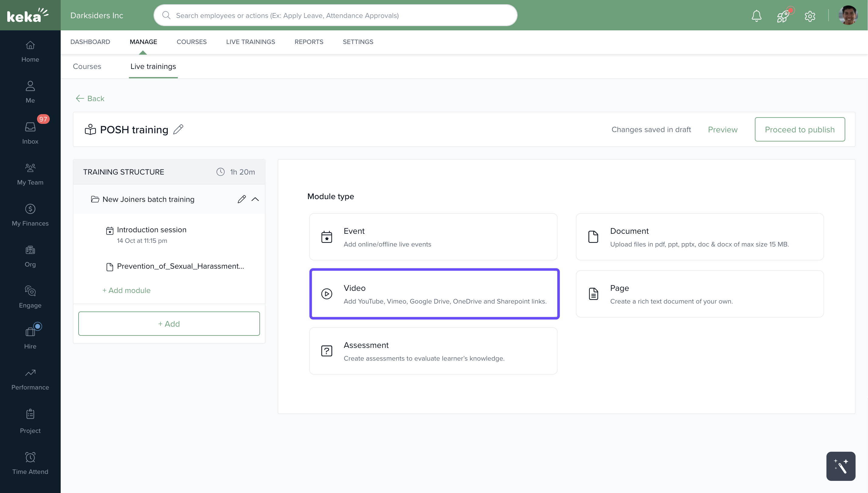Click the Back link
This screenshot has height=493, width=868.
click(90, 98)
